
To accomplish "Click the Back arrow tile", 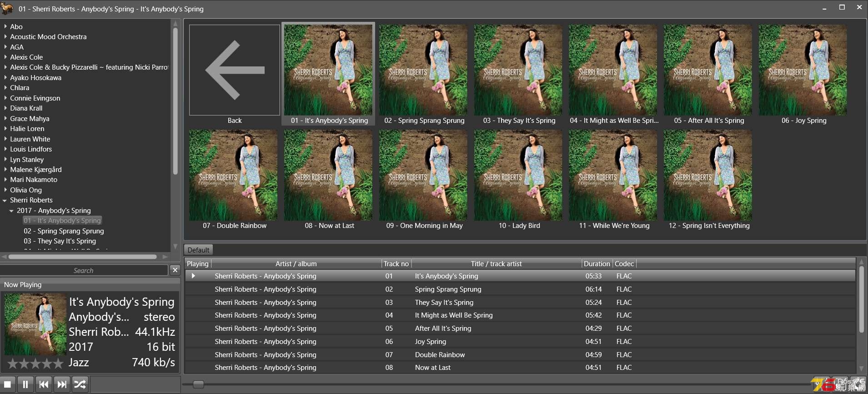I will pyautogui.click(x=235, y=70).
